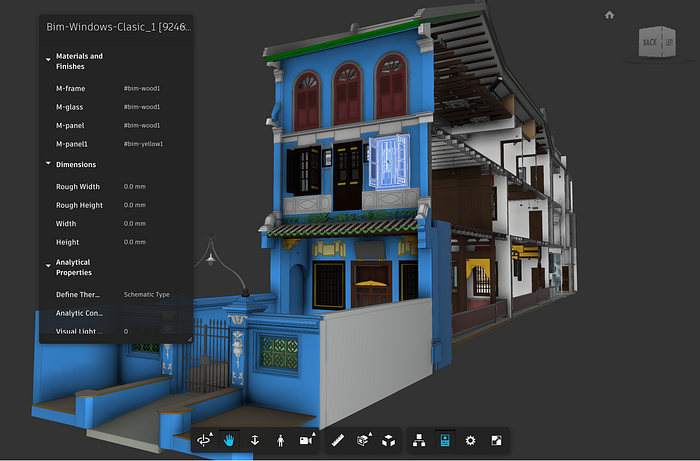700x461 pixels.
Task: Select the Orbit tool in the toolbar
Action: click(204, 440)
